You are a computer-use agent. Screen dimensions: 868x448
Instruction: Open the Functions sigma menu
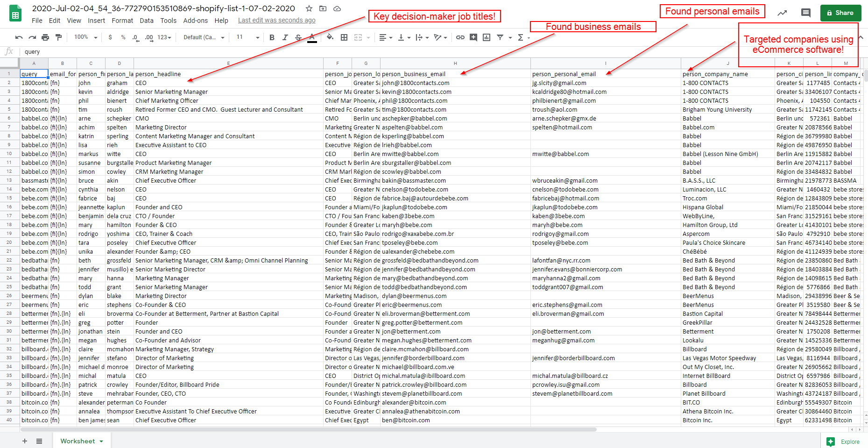coord(521,37)
